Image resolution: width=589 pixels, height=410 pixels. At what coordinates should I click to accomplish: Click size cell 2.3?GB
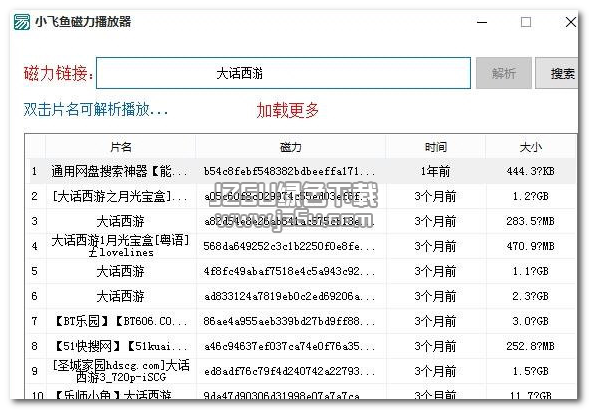530,296
